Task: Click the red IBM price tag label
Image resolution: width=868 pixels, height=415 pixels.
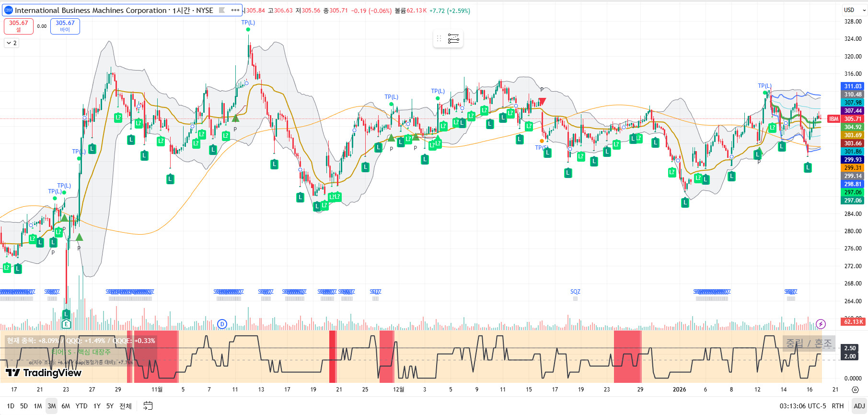Action: click(834, 119)
